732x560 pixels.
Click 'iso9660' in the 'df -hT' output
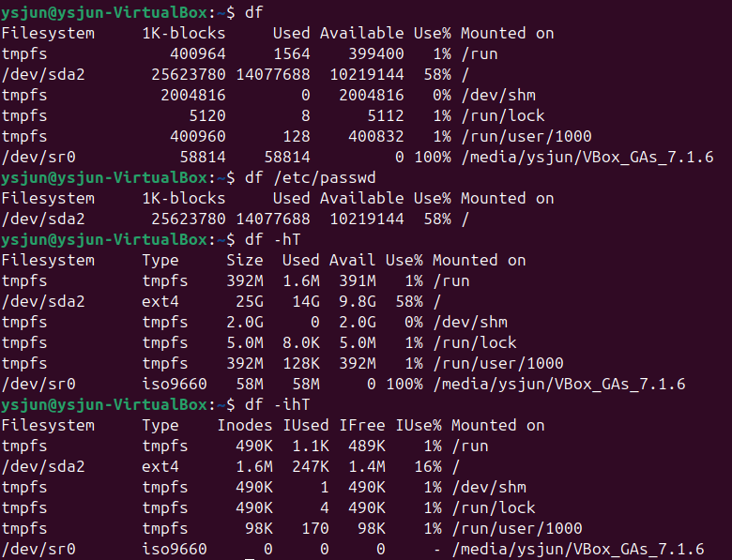[x=175, y=384]
